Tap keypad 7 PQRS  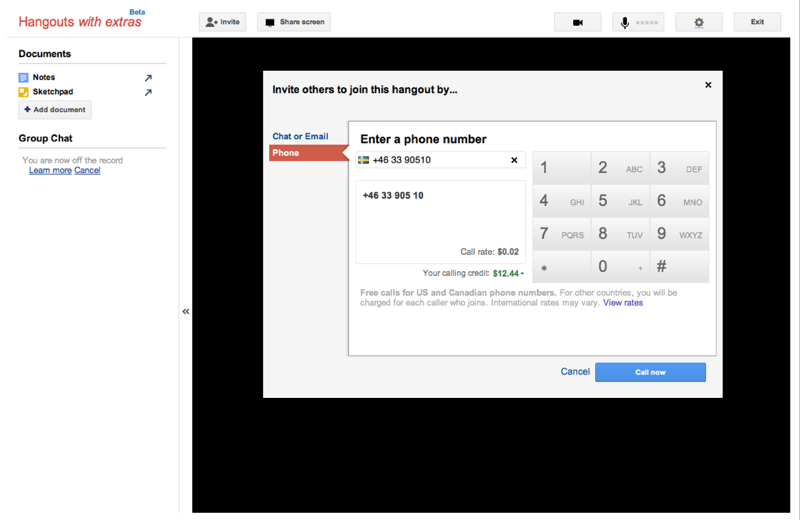point(562,234)
